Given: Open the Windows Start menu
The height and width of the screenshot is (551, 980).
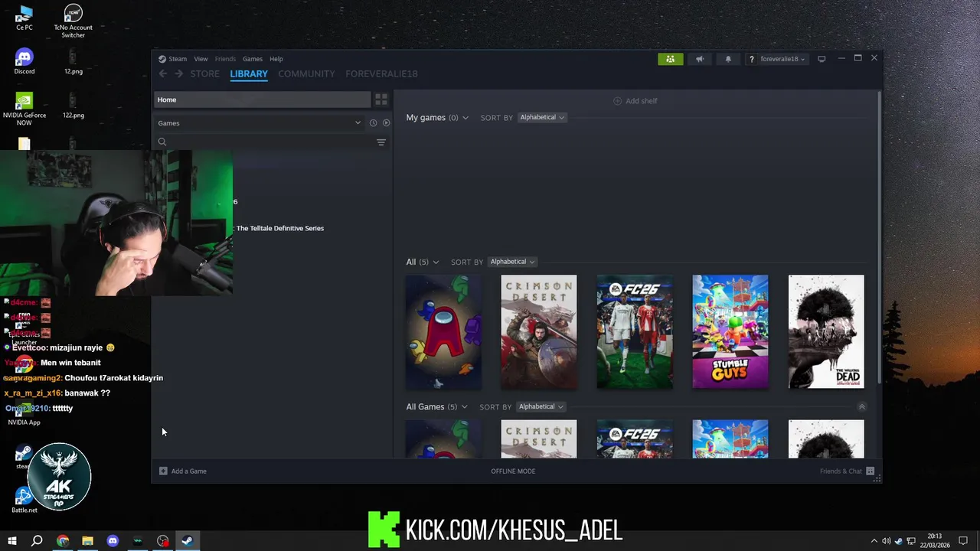Looking at the screenshot, I should pyautogui.click(x=12, y=541).
